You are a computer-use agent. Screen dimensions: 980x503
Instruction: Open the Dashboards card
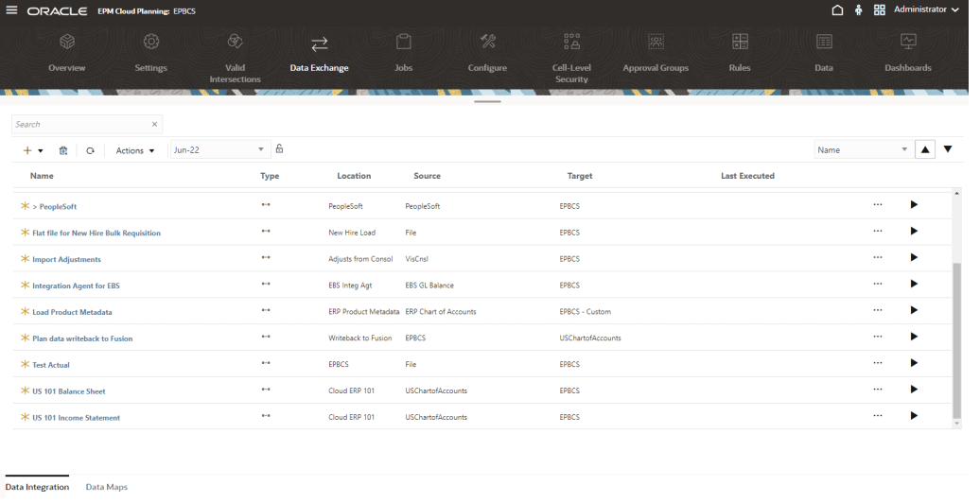[908, 53]
